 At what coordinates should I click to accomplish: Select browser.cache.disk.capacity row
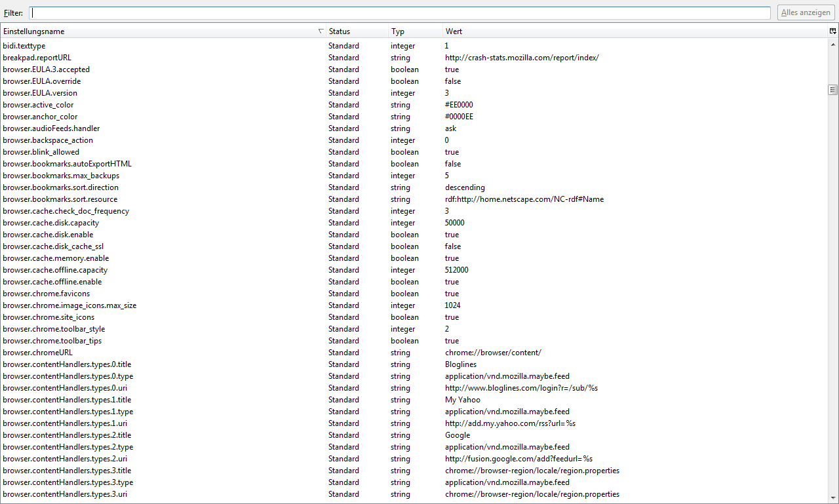[414, 223]
